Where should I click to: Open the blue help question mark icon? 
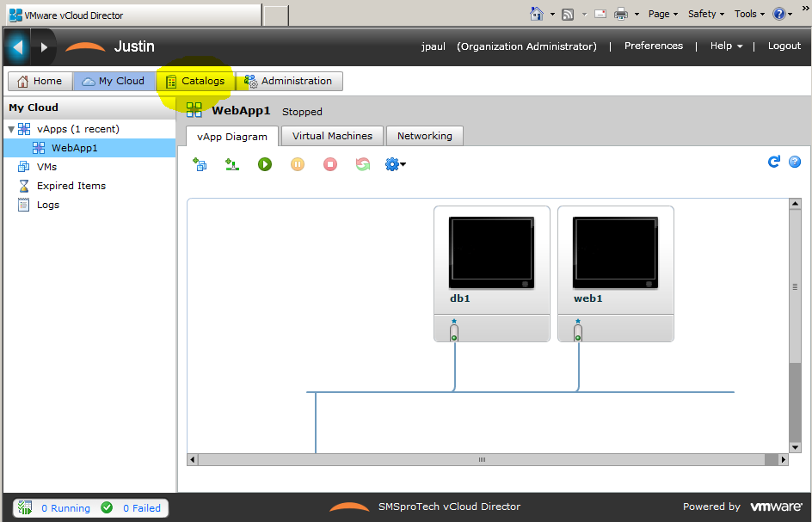pos(795,162)
